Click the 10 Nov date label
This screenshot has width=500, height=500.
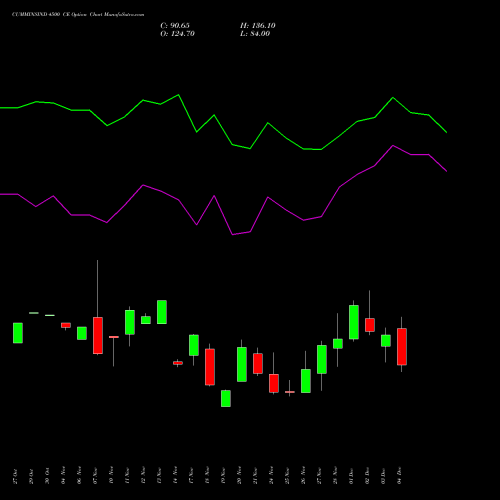coord(111,476)
